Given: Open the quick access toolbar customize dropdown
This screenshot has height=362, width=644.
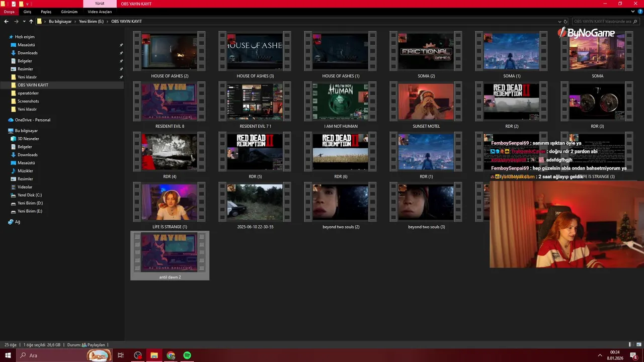Looking at the screenshot, I should coord(28,4).
